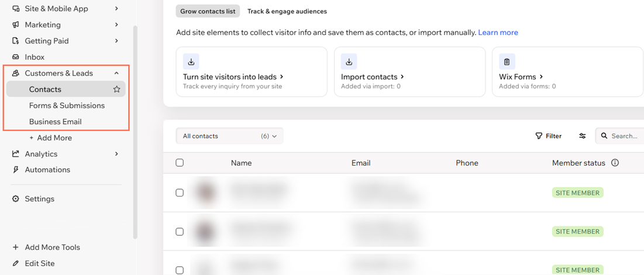
Task: Select the Grow contacts list tab
Action: click(208, 12)
